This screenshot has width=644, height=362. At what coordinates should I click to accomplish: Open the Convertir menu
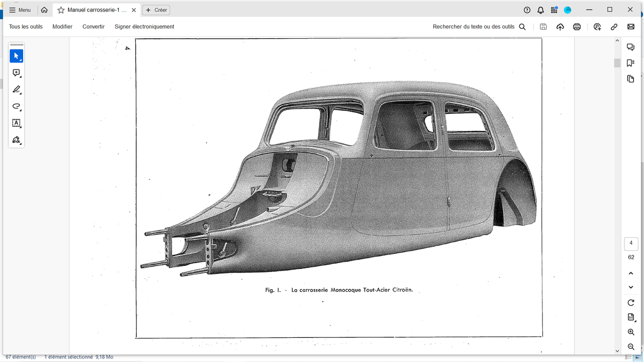pyautogui.click(x=94, y=27)
